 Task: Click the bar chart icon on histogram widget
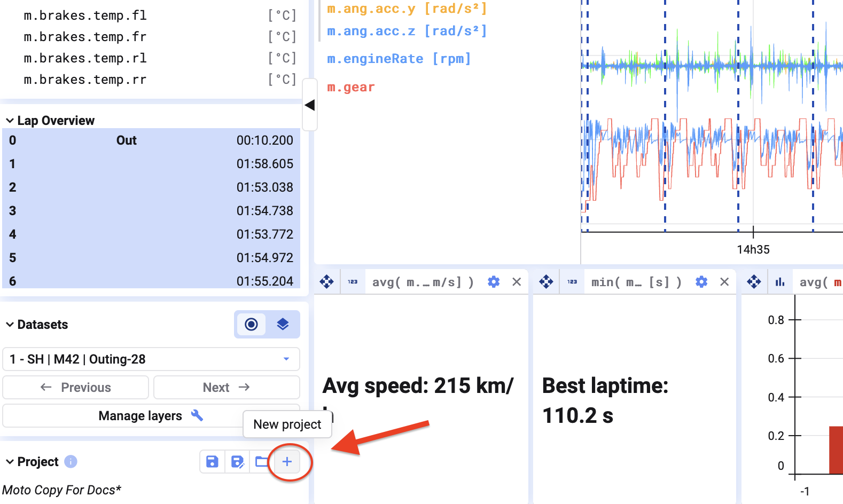click(x=780, y=282)
